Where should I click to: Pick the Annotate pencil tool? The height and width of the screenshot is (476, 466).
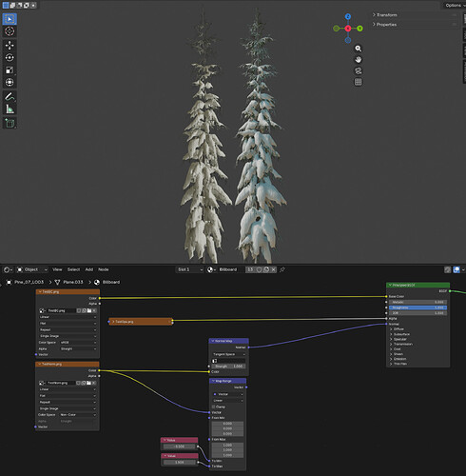point(10,97)
